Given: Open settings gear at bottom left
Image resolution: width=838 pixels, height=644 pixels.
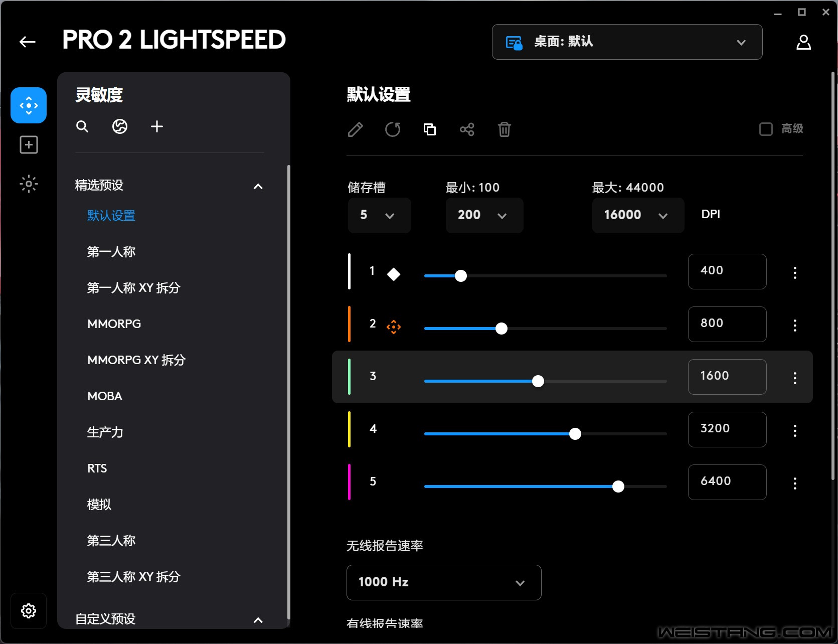Looking at the screenshot, I should (29, 611).
